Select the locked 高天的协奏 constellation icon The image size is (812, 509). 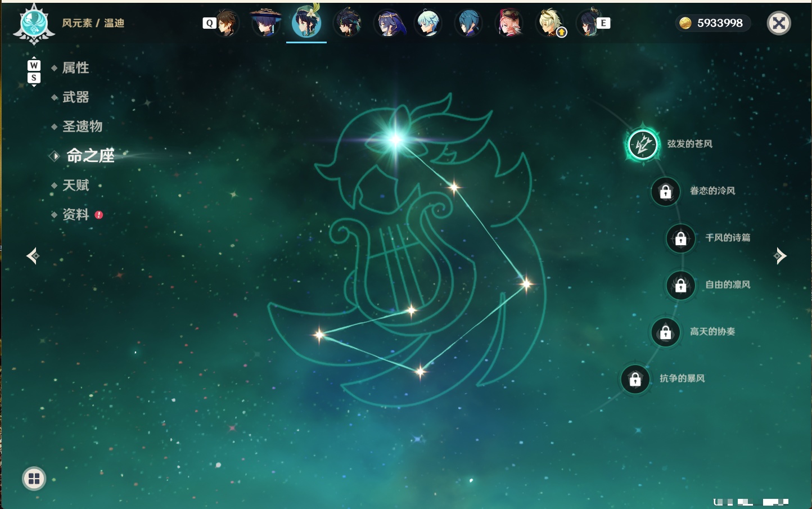click(x=665, y=332)
